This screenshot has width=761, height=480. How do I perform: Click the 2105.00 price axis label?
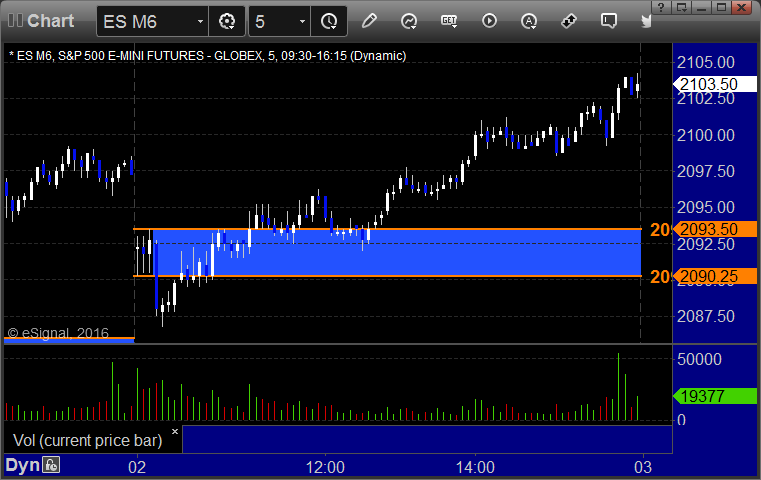pos(706,62)
